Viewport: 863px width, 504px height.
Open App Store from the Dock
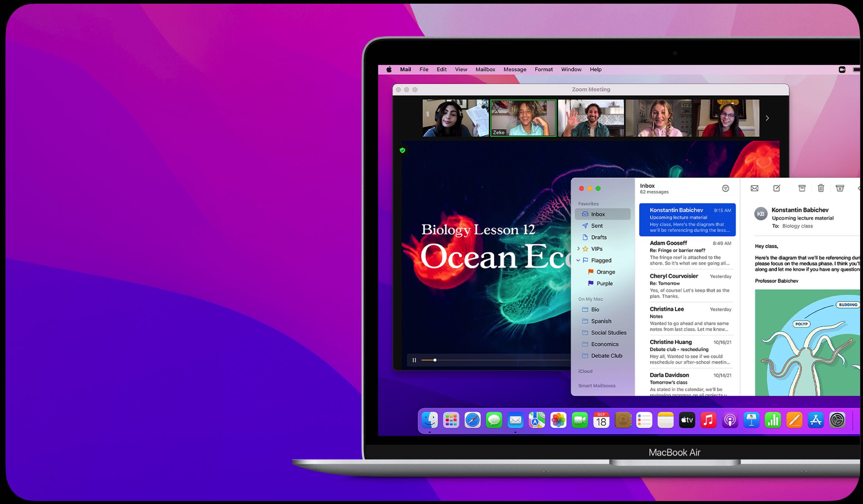[x=816, y=420]
